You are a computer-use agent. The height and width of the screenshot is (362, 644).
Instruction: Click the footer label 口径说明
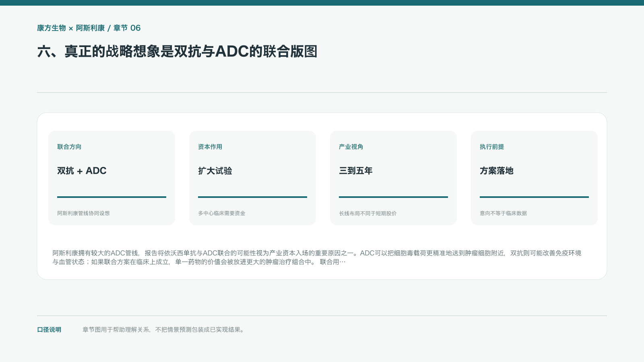[x=49, y=330]
